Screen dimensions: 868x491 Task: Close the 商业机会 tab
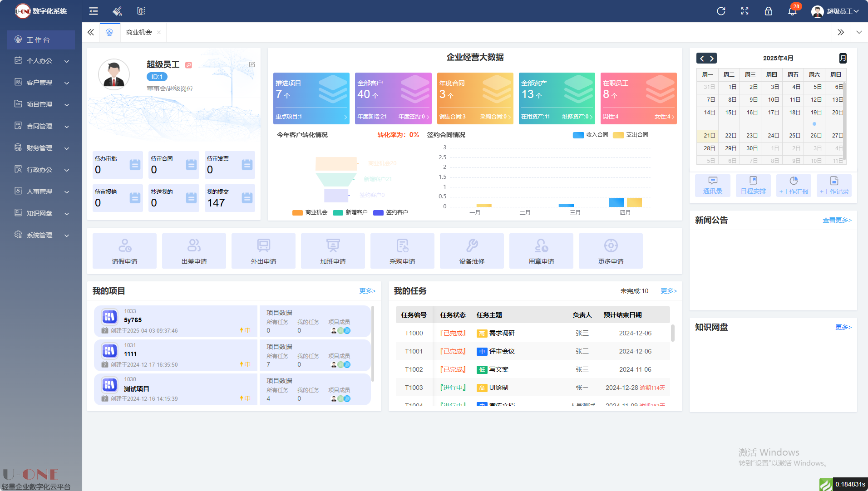point(159,32)
